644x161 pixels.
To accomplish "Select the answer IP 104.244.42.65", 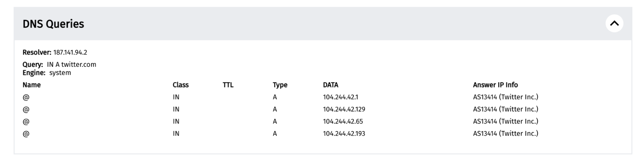I will coord(343,121).
